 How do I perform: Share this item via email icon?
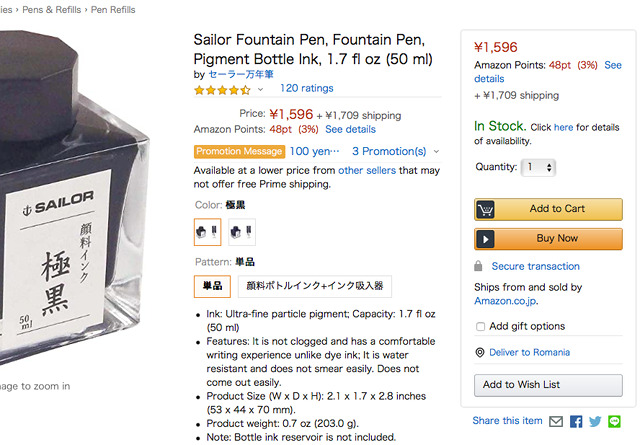coord(556,422)
